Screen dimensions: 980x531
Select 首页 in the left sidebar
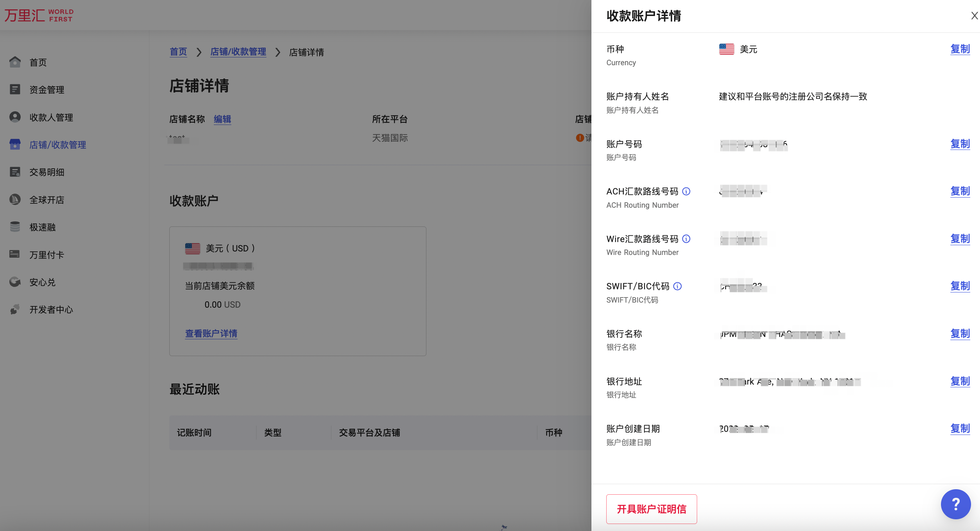[37, 62]
